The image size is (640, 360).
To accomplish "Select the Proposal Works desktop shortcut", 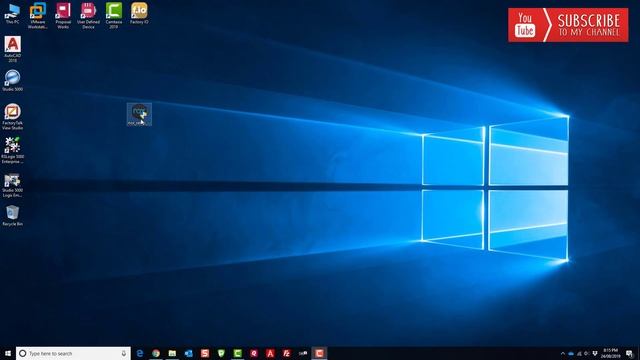I will [63, 16].
